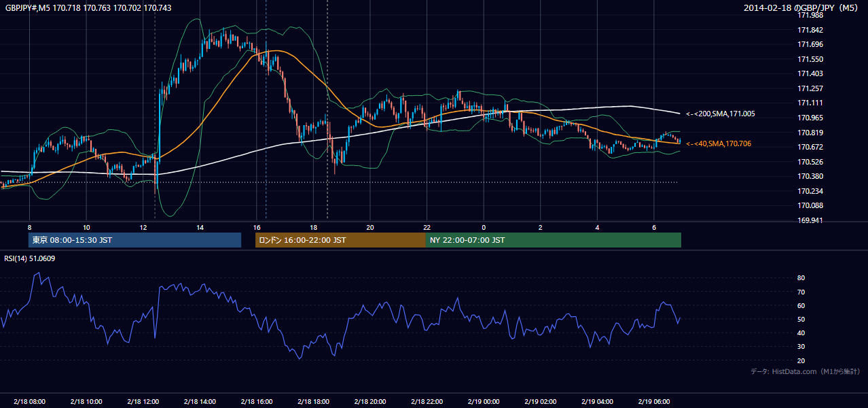Click the 2/18 10:00 time axis label
Image resolution: width=868 pixels, height=408 pixels.
pos(86,402)
